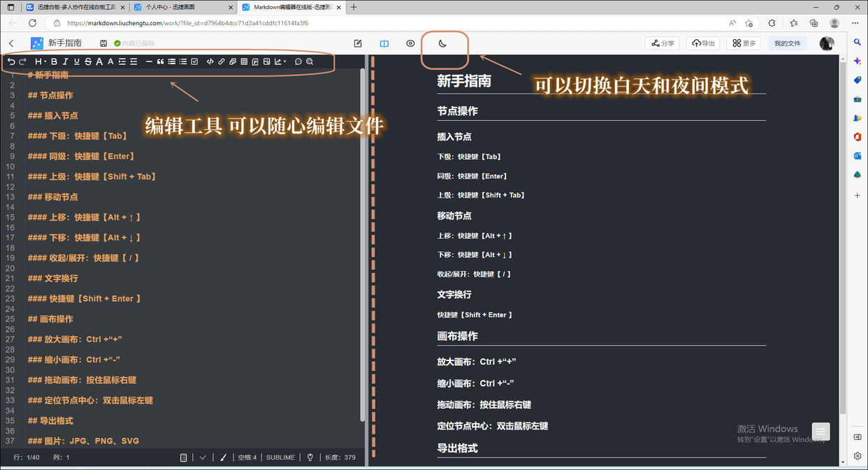Open the chart insert dropdown
Viewport: 868px width, 470px height.
[280, 61]
